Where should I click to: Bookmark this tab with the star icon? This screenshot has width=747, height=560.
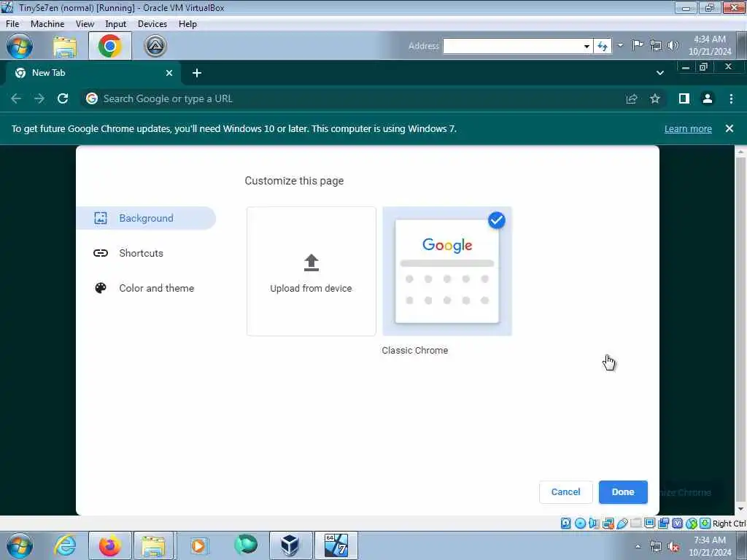coord(655,98)
